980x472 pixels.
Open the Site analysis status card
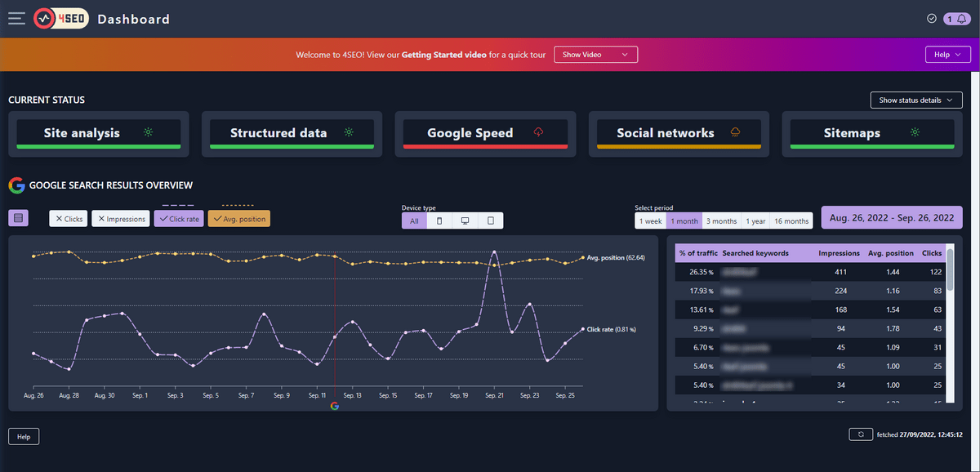coord(99,134)
